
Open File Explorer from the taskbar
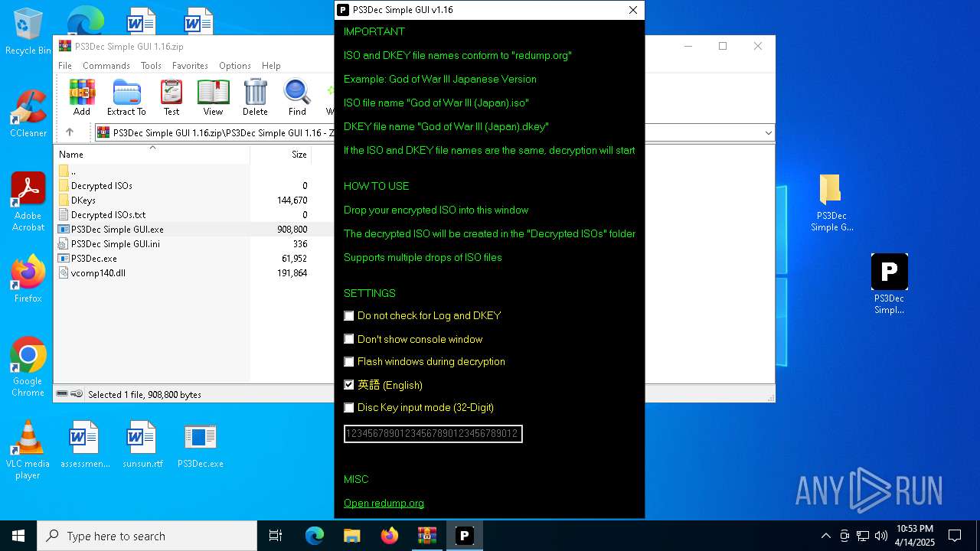351,536
